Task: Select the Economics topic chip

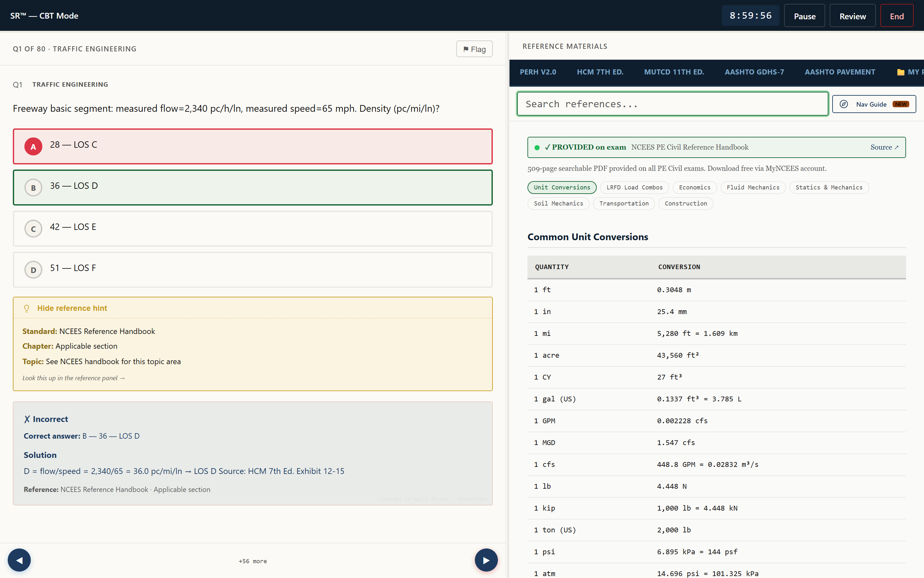Action: [x=695, y=187]
